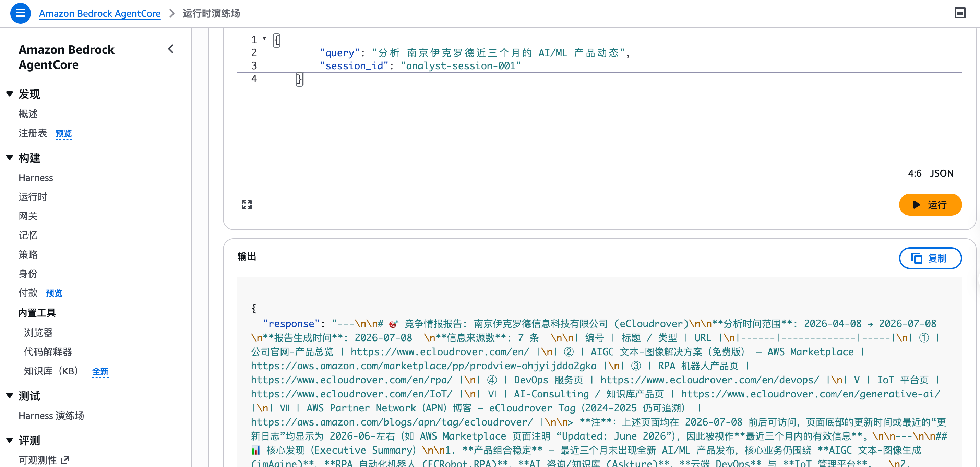
Task: Open the 代码解释器 tool
Action: 48,351
